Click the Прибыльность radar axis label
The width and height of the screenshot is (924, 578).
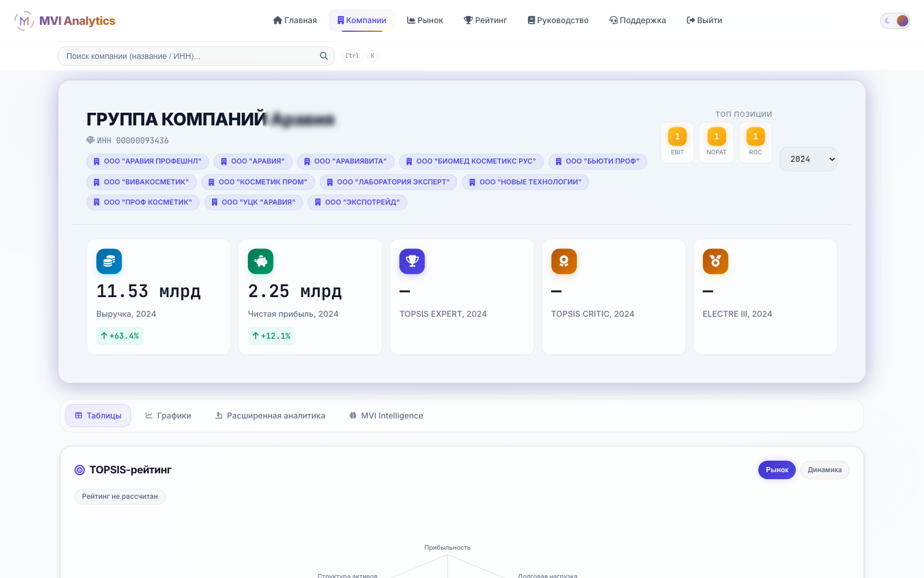tap(448, 547)
